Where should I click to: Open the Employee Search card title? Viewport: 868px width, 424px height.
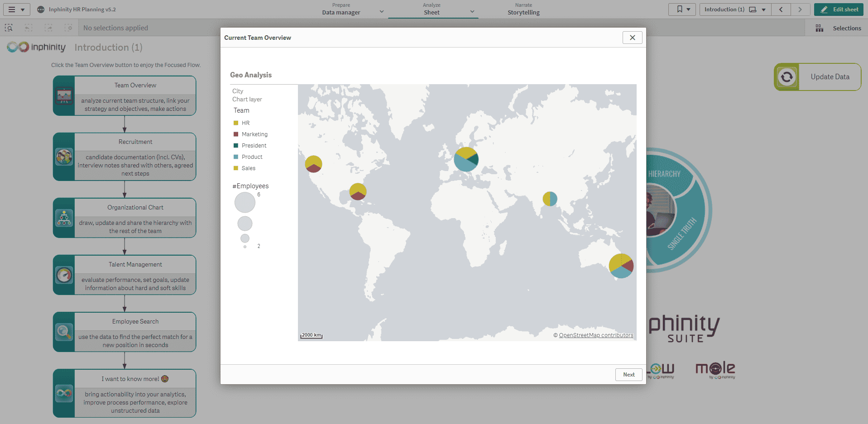coord(135,322)
